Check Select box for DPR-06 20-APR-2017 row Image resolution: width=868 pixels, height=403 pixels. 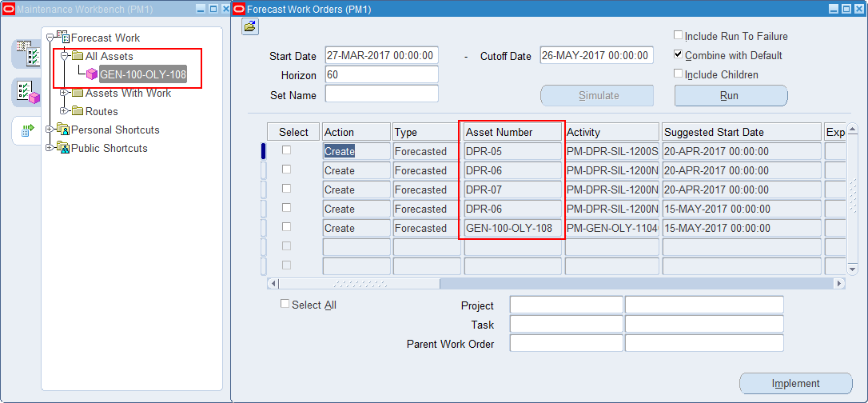click(287, 169)
